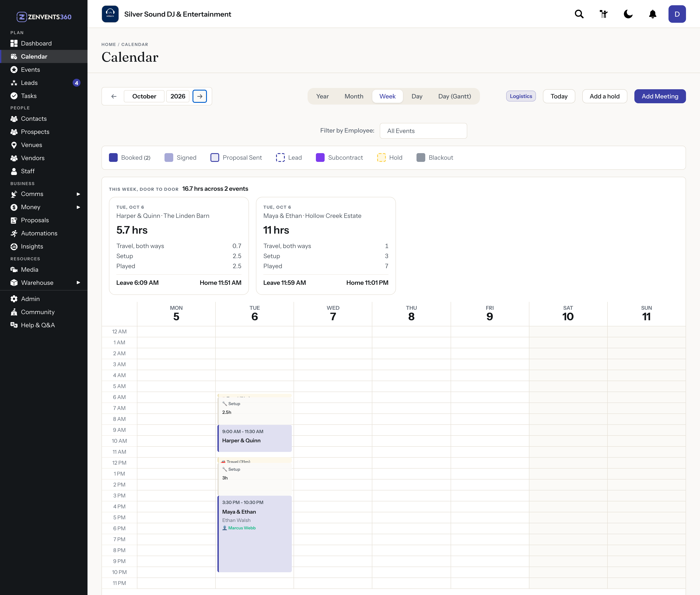Open Vendors in sidebar
The image size is (700, 595).
point(44,158)
